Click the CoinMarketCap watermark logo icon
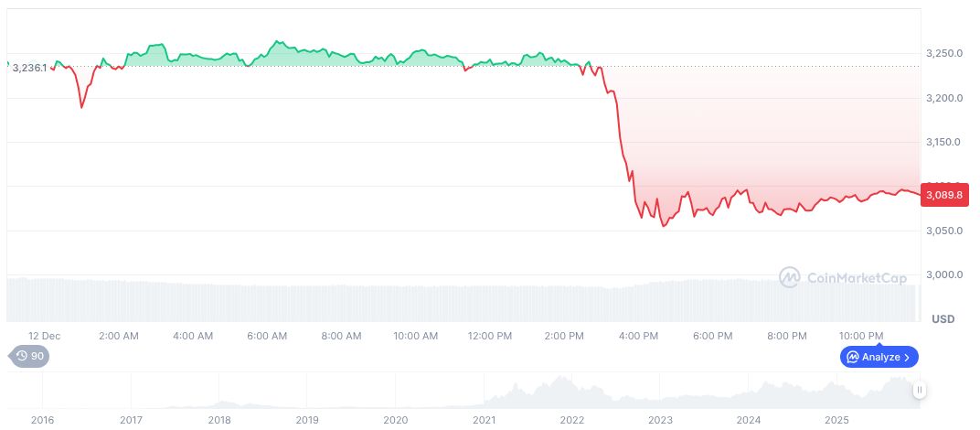 coord(790,276)
